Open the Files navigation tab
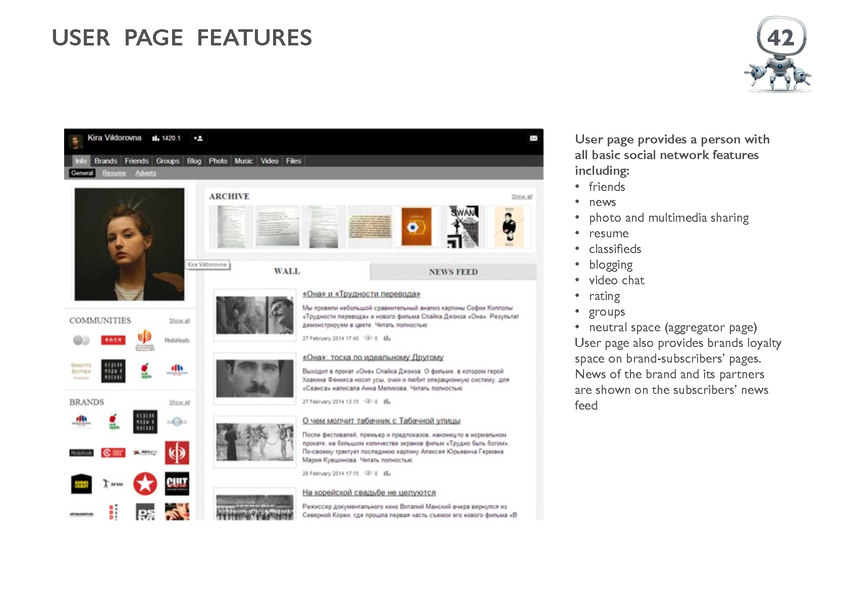The image size is (850, 601). click(293, 161)
